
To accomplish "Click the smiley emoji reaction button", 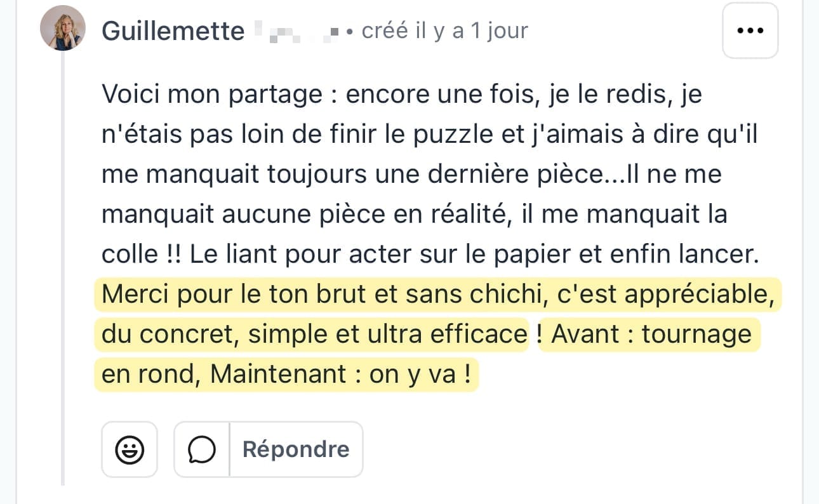I will point(129,449).
